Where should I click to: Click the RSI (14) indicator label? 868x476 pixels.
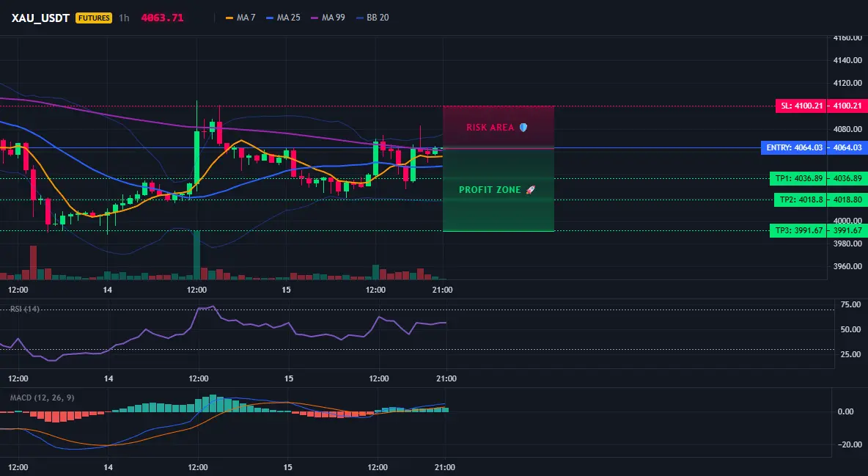[x=25, y=309]
